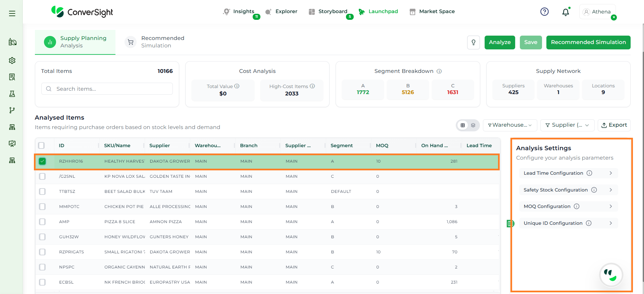644x294 pixels.
Task: Toggle the select-all header checkbox
Action: coord(42,145)
